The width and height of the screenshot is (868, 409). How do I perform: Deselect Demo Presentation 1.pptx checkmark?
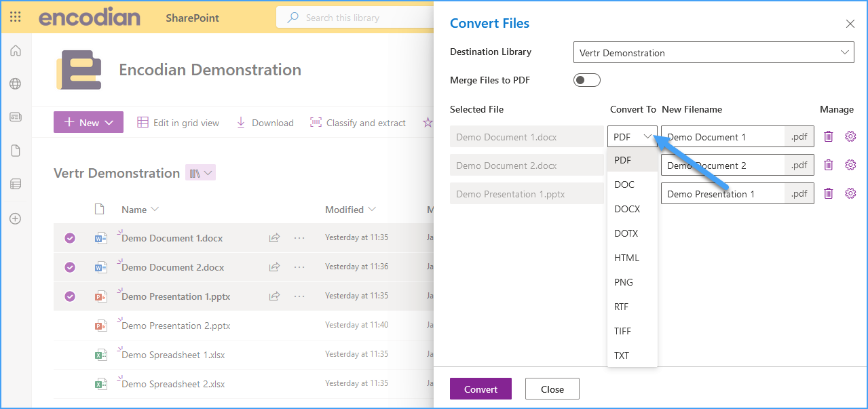click(70, 296)
